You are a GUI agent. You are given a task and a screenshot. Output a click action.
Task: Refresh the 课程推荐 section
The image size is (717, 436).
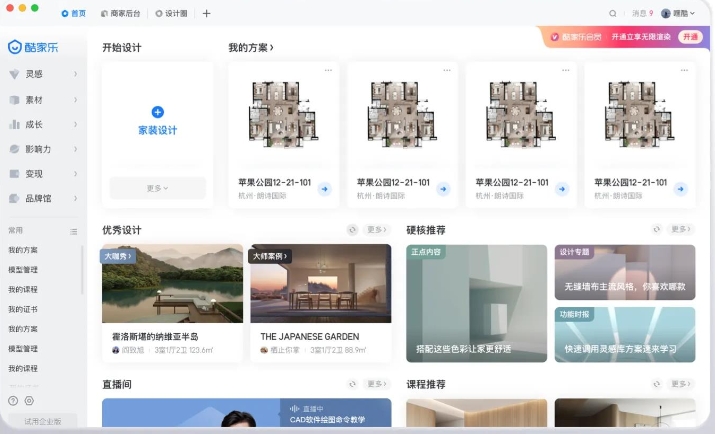tap(657, 384)
